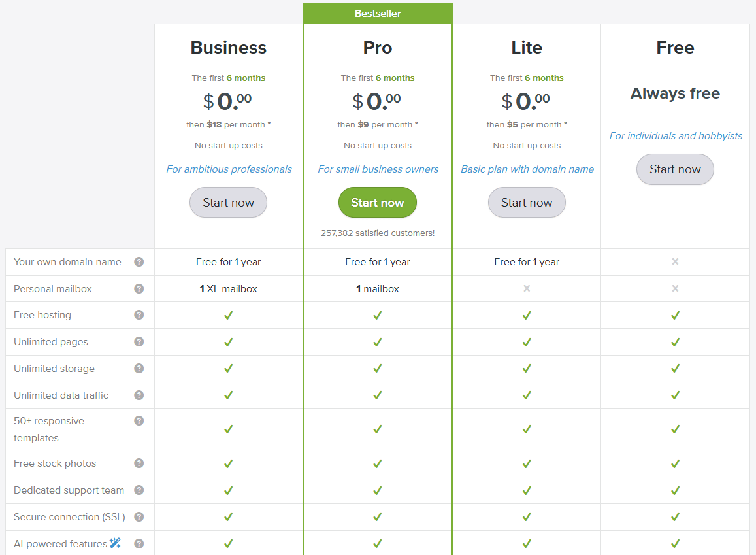Click Free plan checkmark in Secure connection row
Screen dimensions: 756x555
[675, 517]
